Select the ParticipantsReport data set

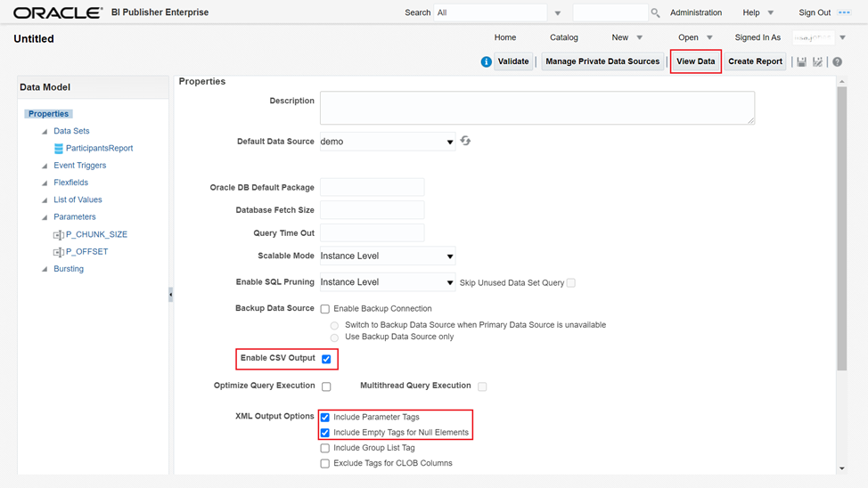click(99, 149)
